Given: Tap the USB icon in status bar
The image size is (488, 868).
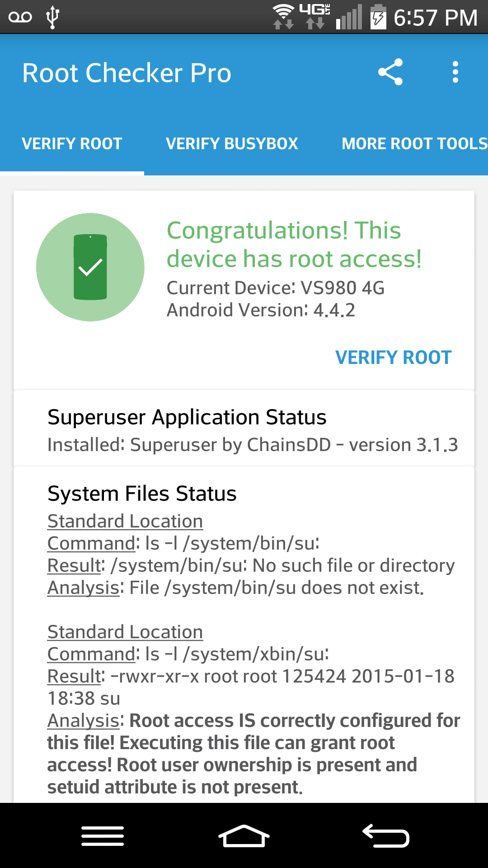Looking at the screenshot, I should 53,17.
